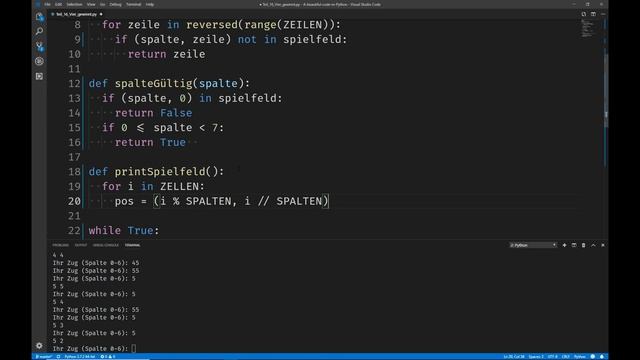This screenshot has width=640, height=360.
Task: Open the Terminal menu
Action: click(x=133, y=4)
